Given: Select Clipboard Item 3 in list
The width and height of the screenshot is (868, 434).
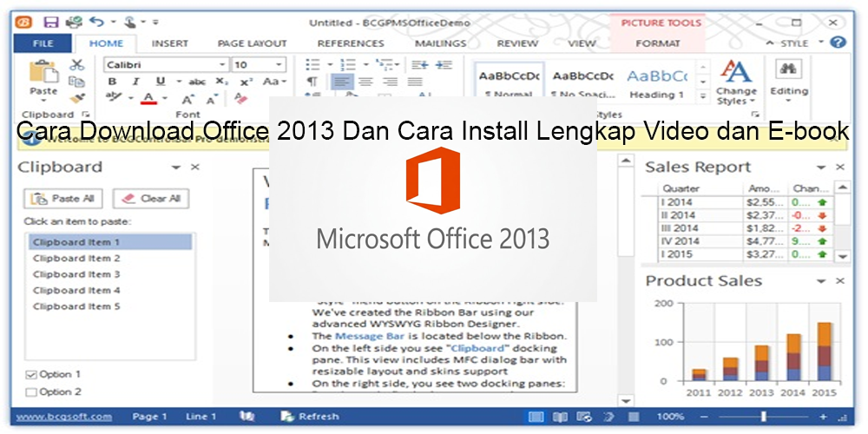Looking at the screenshot, I should [109, 274].
